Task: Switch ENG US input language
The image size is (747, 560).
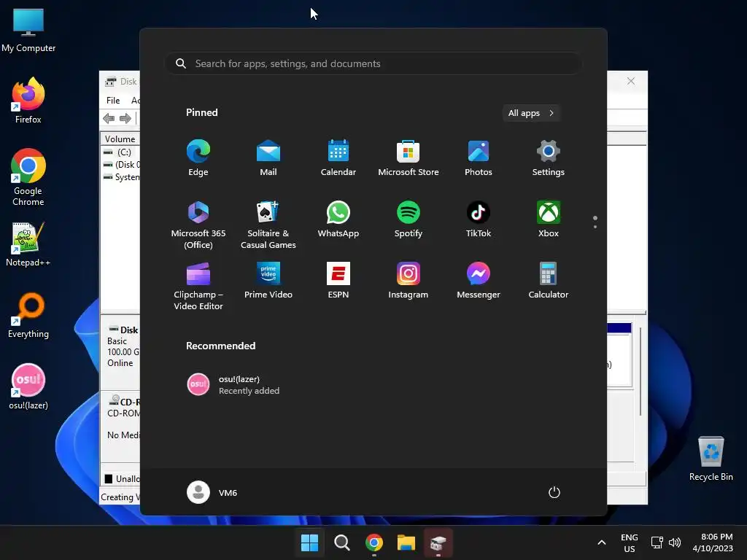Action: click(x=630, y=542)
